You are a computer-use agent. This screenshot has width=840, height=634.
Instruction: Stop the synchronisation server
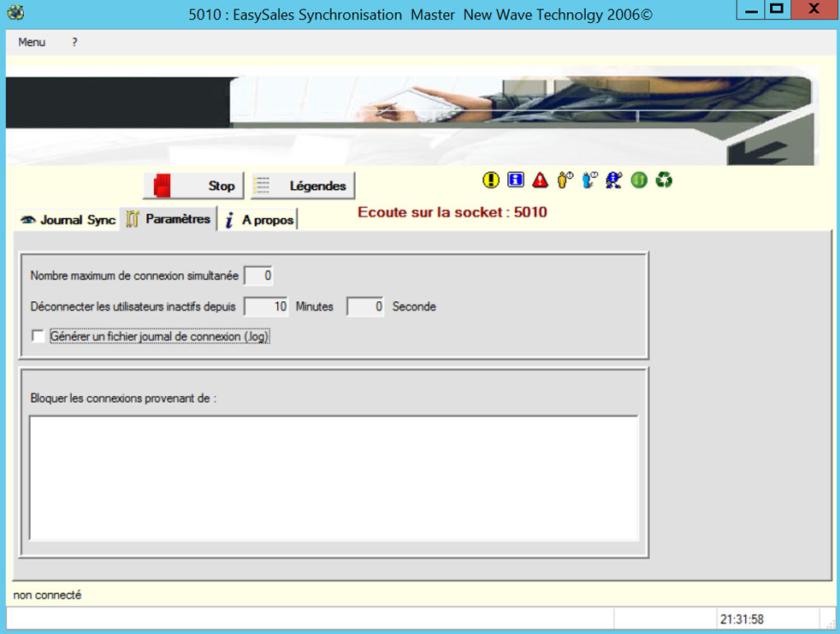click(193, 186)
